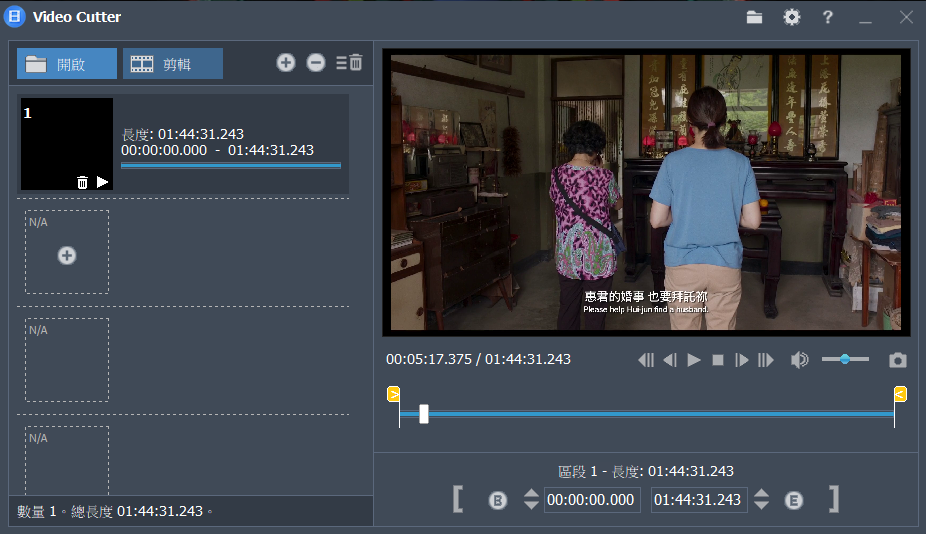Click plus icon in first N/A slot

[x=67, y=256]
